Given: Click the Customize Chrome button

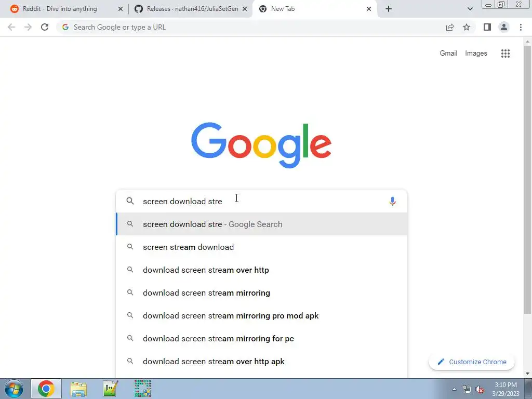Looking at the screenshot, I should [472, 362].
